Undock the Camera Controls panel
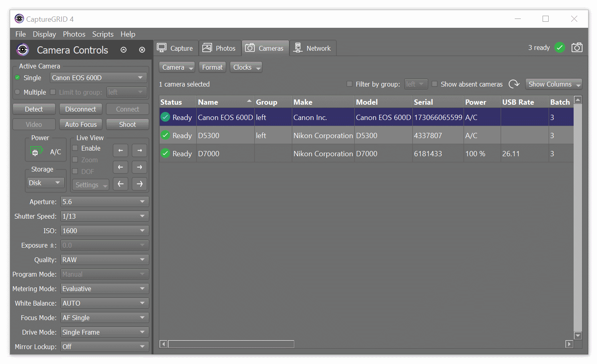The height and width of the screenshot is (364, 597). (124, 50)
